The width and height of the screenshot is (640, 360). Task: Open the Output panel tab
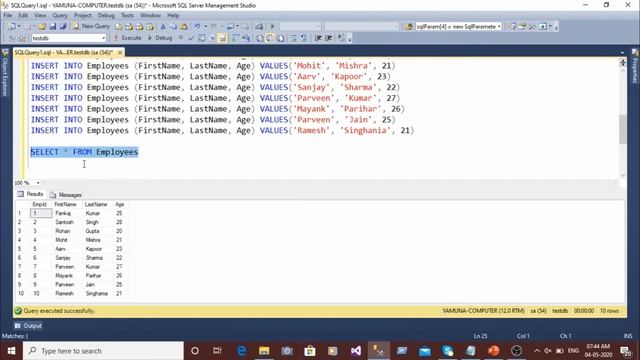[x=28, y=326]
